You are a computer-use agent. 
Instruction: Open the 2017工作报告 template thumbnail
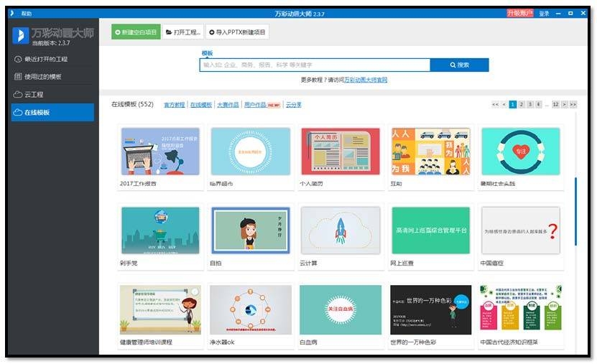point(160,151)
